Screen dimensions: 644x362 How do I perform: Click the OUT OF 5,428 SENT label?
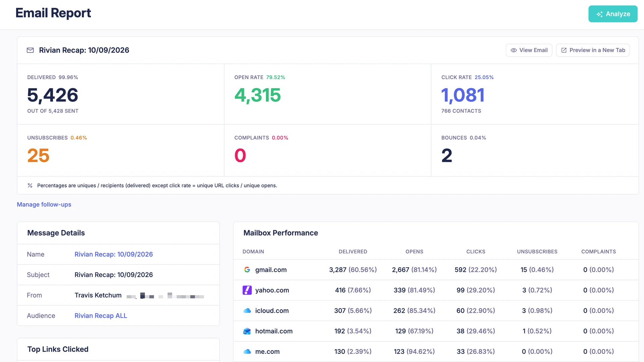[53, 111]
